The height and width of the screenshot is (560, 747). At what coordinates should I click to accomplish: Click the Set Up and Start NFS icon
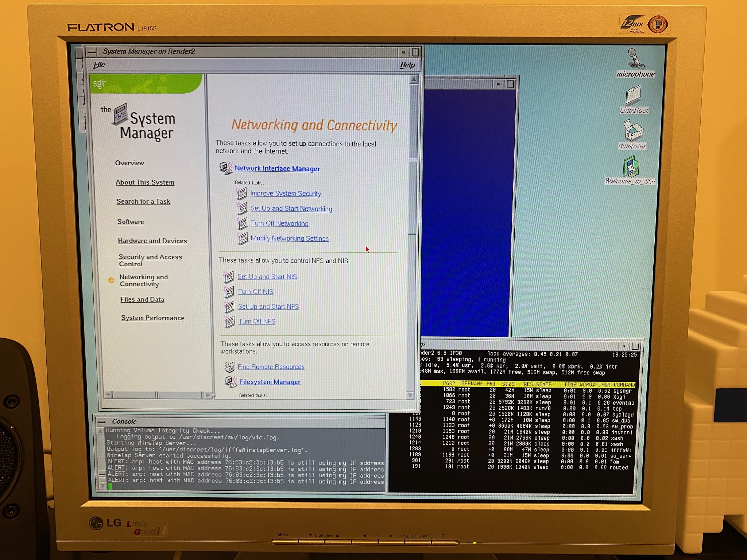click(x=229, y=307)
